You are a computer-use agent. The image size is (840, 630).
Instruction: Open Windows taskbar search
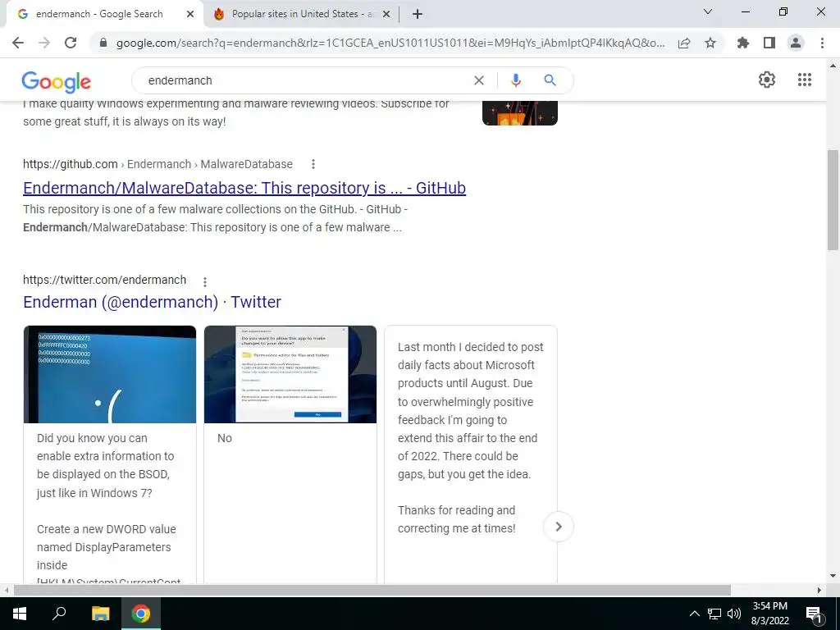point(59,614)
